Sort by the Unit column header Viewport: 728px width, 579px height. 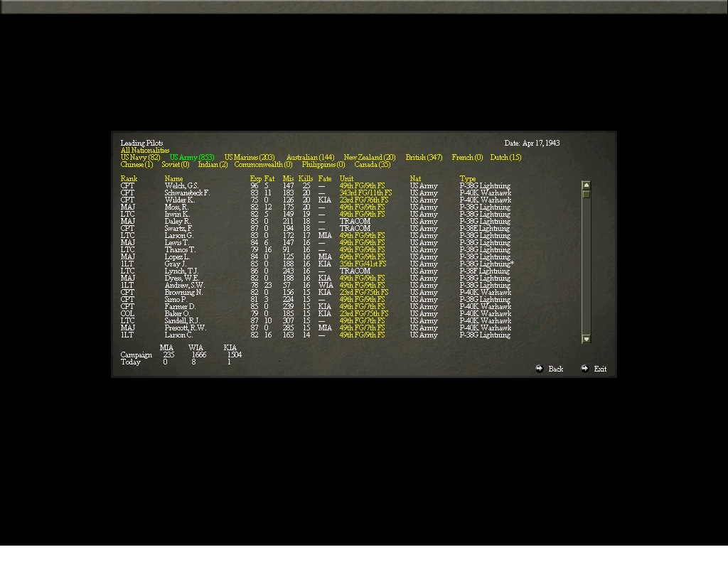[346, 178]
